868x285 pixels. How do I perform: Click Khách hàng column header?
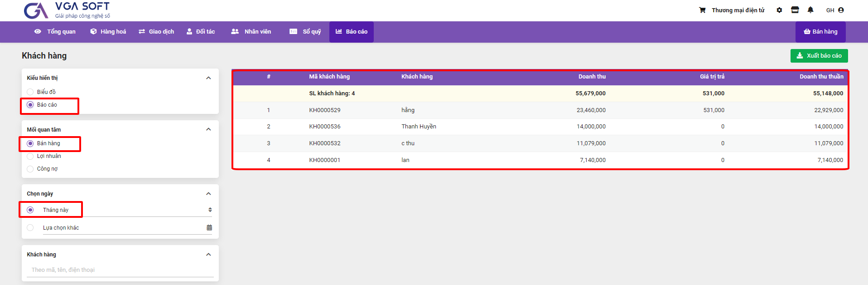(417, 77)
